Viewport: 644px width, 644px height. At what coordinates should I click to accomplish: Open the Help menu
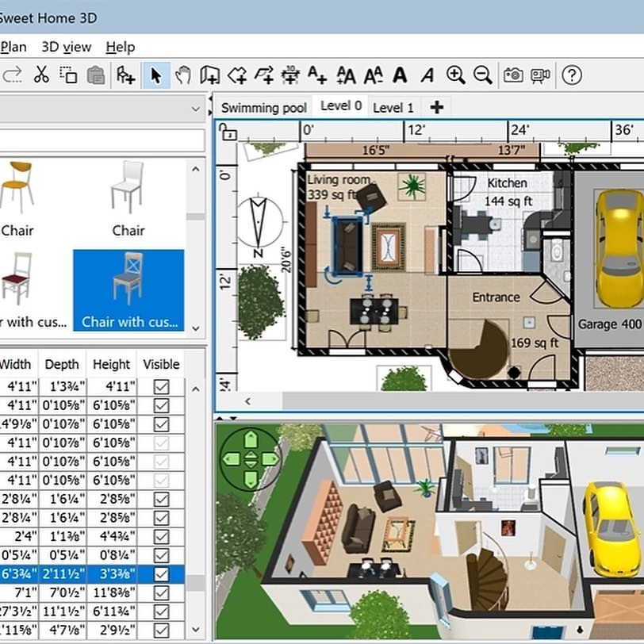(x=121, y=47)
